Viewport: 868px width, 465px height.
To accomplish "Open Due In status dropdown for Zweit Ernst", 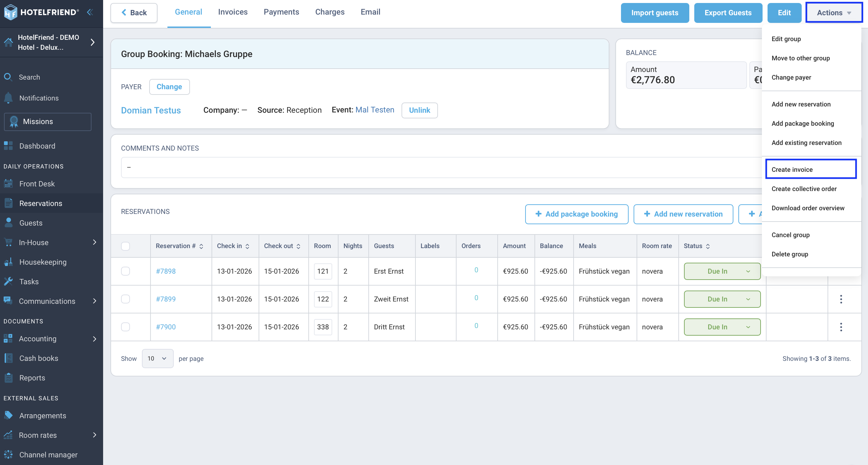I will click(x=722, y=299).
